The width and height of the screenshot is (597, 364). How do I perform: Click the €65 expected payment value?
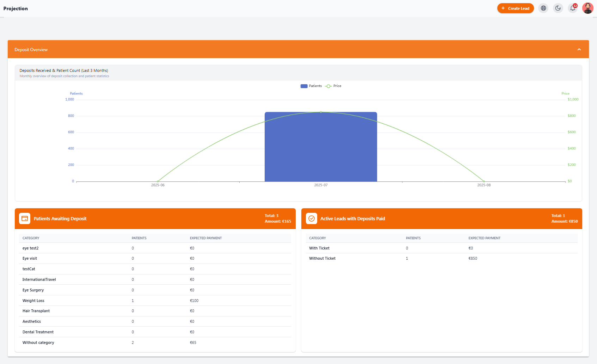click(x=193, y=343)
